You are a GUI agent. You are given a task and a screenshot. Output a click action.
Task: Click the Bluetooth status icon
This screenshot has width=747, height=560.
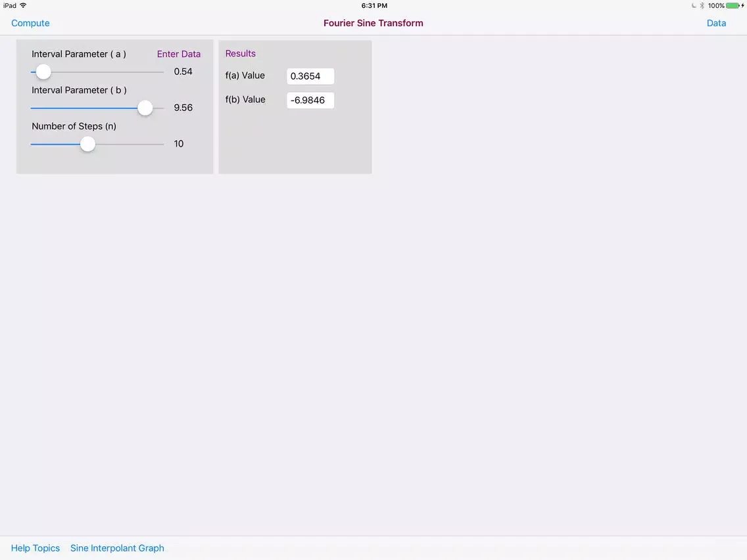pos(702,6)
